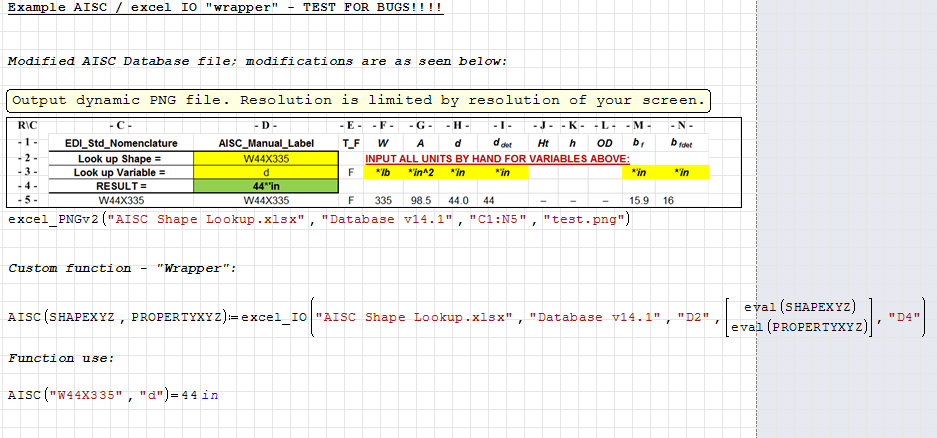Select the "test.png" string argument

[x=584, y=220]
